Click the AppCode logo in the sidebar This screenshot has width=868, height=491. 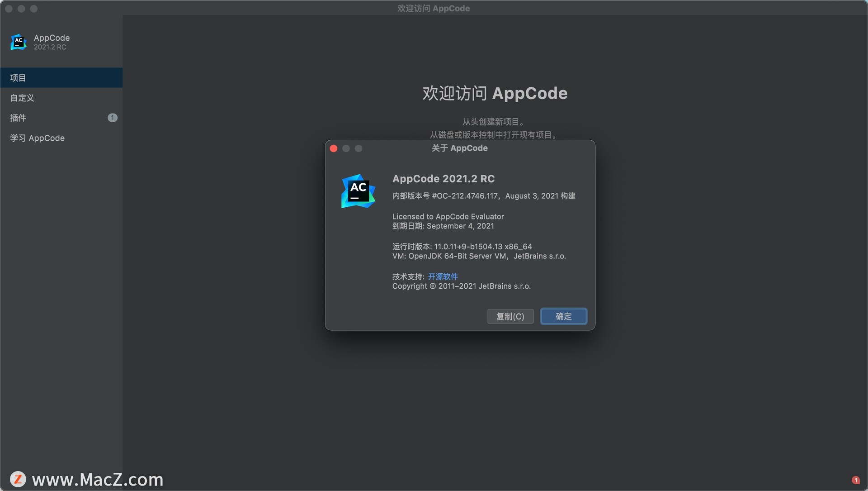click(19, 42)
